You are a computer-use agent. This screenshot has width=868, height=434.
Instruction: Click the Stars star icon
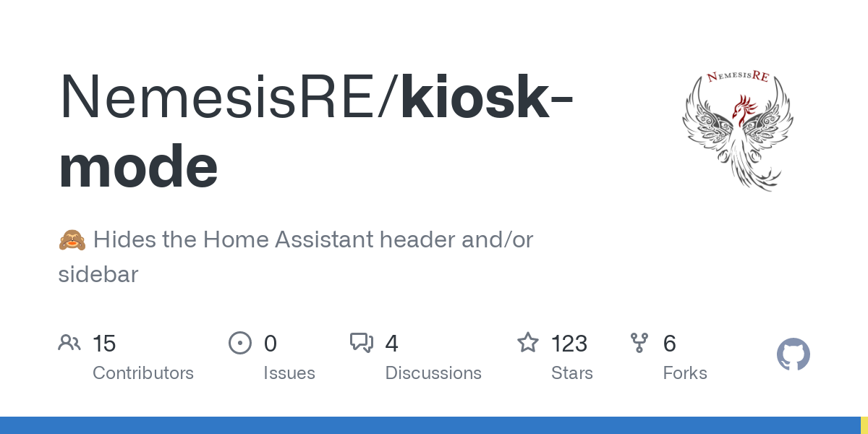point(527,343)
